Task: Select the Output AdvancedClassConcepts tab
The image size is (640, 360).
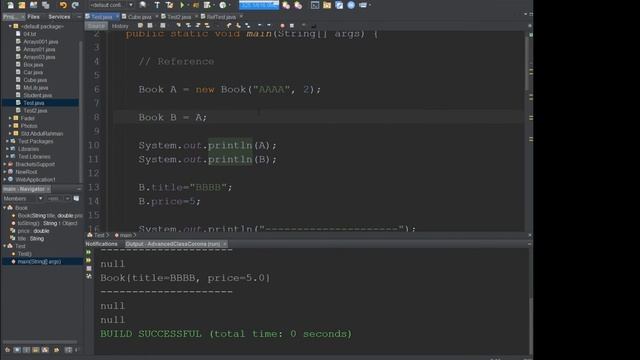Action: pyautogui.click(x=173, y=244)
